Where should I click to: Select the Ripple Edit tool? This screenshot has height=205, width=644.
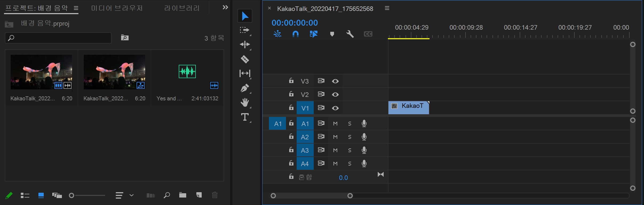tap(245, 44)
